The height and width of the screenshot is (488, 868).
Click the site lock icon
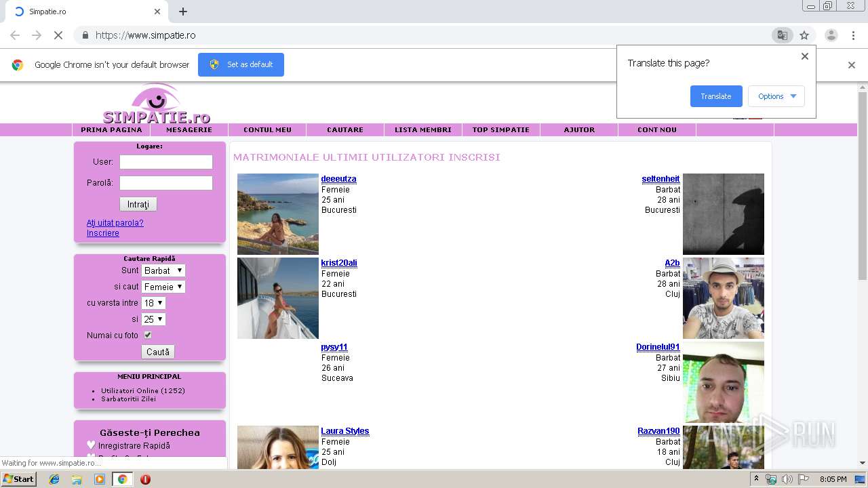pos(85,35)
